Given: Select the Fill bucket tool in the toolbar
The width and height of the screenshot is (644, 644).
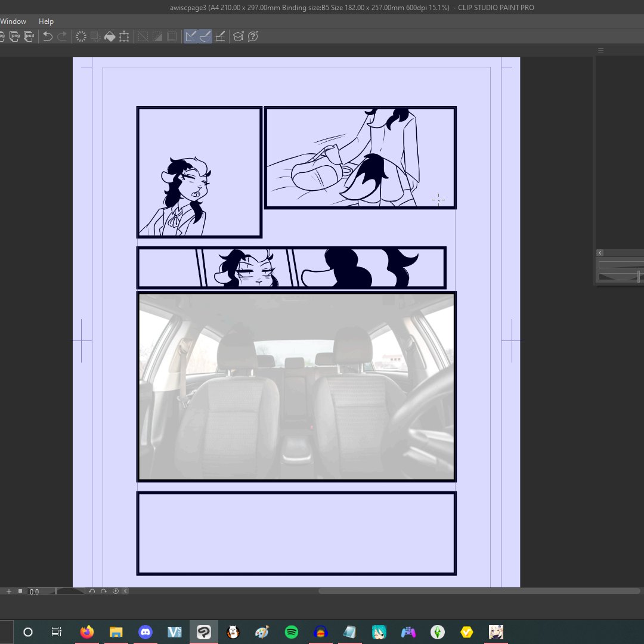Looking at the screenshot, I should click(110, 36).
